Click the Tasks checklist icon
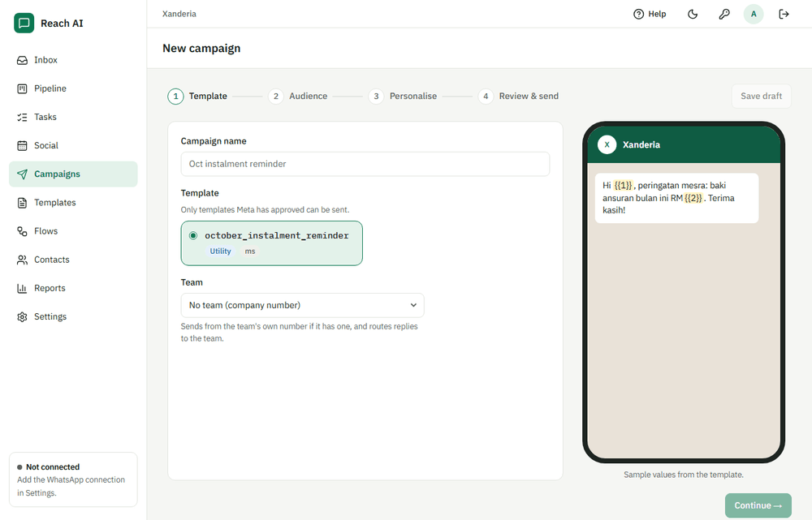 point(22,117)
